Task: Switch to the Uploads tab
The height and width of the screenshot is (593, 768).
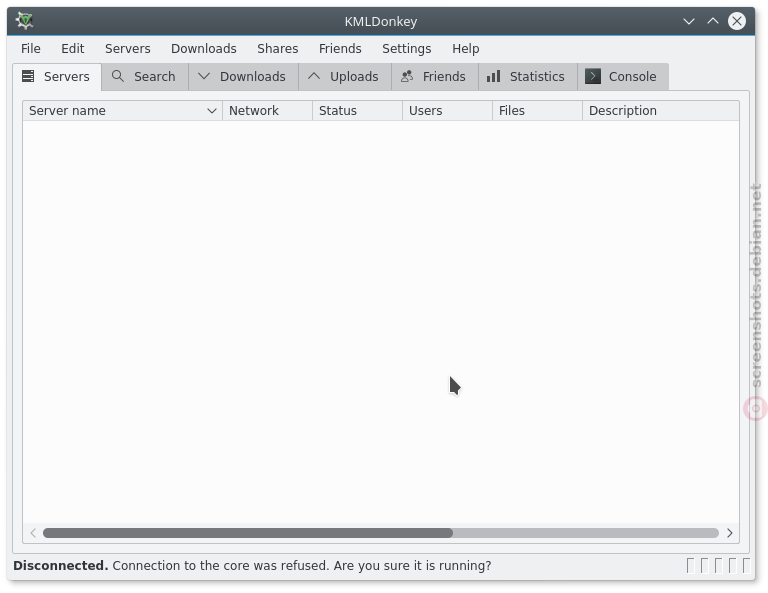Action: tap(345, 77)
